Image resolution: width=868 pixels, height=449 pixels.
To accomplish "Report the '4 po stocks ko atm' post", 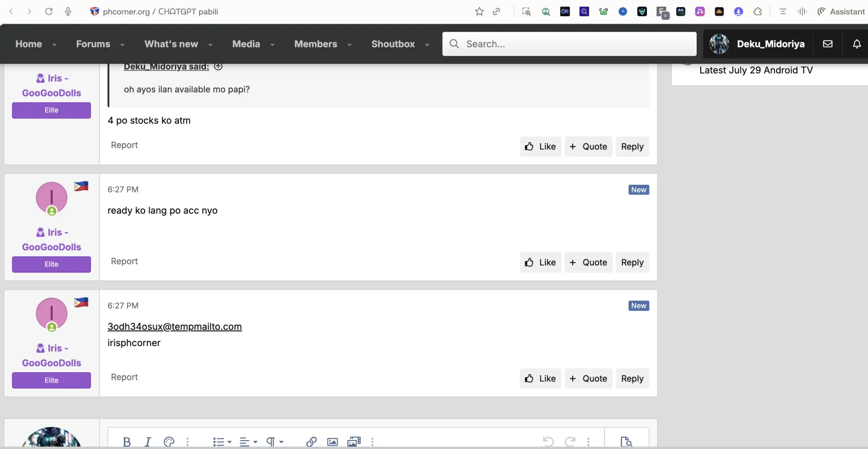I will [x=124, y=145].
